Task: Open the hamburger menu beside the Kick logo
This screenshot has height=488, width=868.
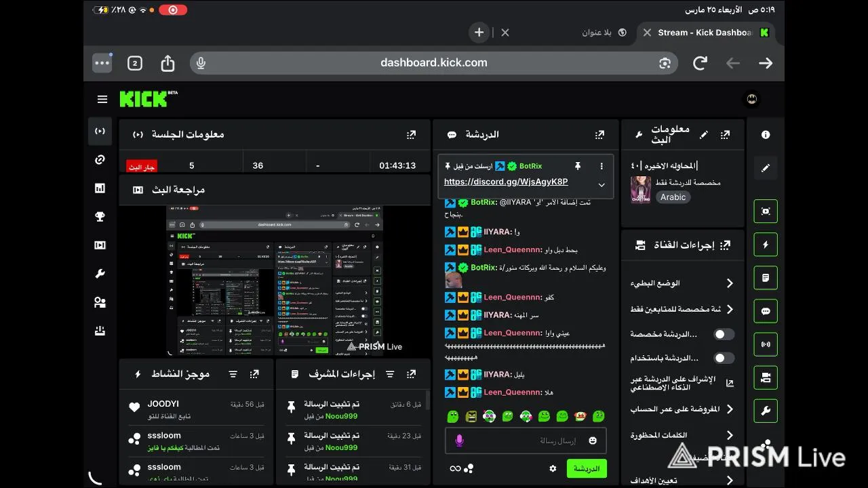Action: 102,99
